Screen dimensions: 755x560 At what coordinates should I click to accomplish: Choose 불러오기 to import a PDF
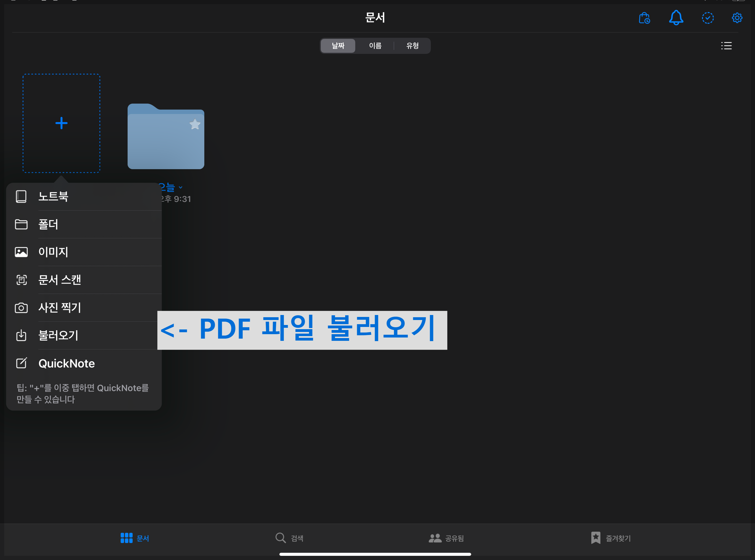[84, 336]
